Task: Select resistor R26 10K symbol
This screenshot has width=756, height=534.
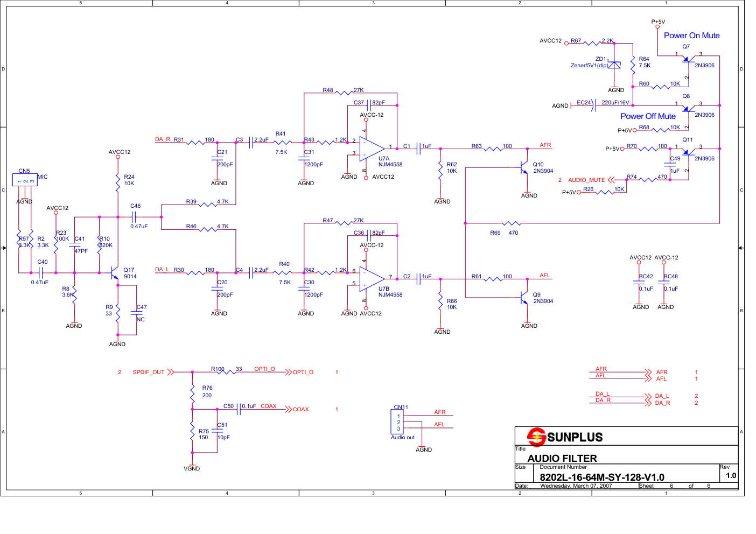Action: point(604,192)
